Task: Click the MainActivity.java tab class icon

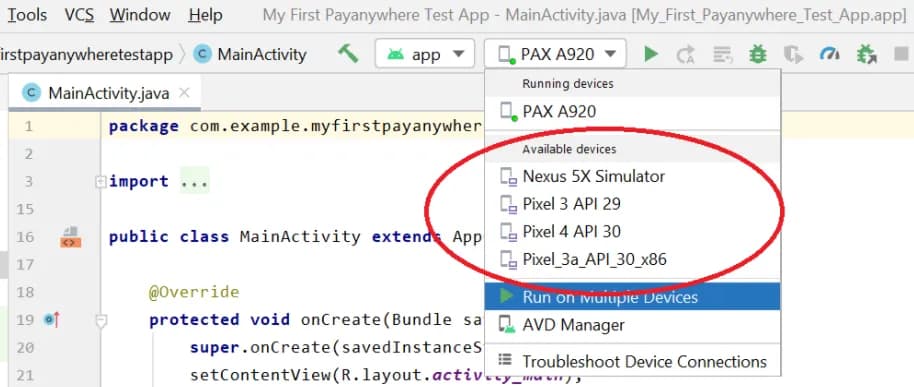Action: click(x=31, y=93)
